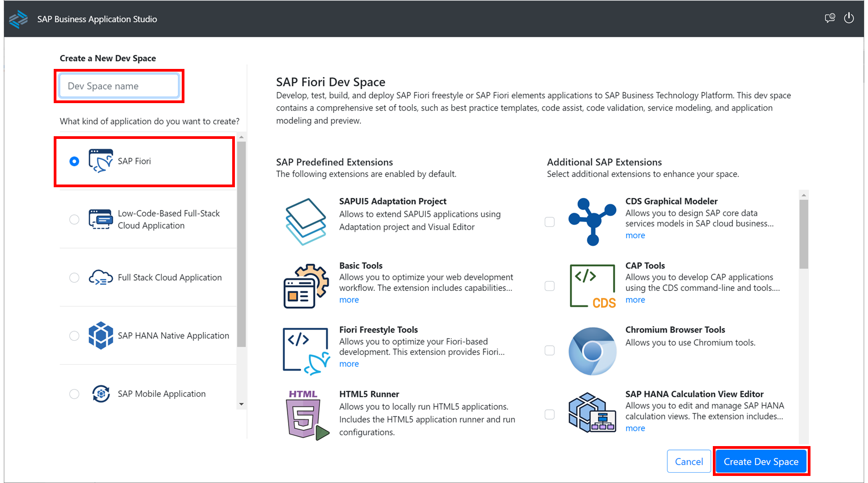868x483 pixels.
Task: Click the Create Dev Space button
Action: pos(761,461)
